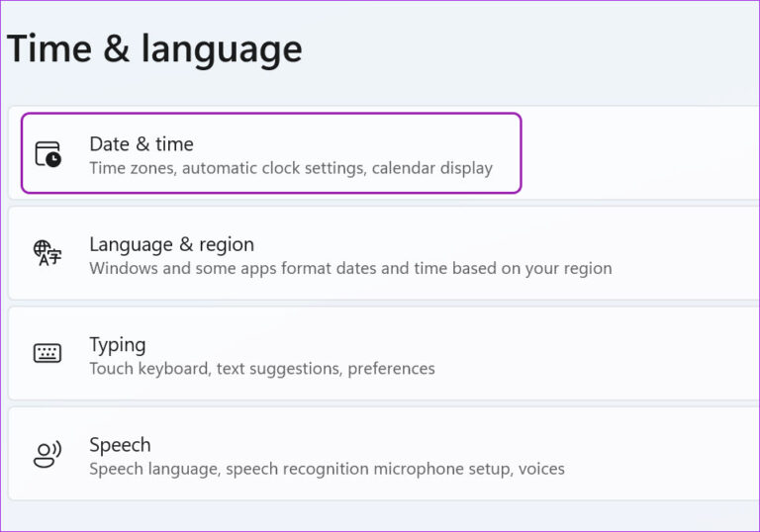Open Language & region title
The height and width of the screenshot is (532, 760).
click(171, 244)
